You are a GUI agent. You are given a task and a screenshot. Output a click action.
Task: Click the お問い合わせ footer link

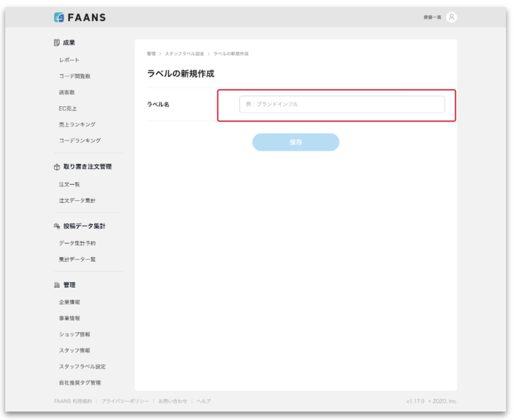(x=173, y=401)
